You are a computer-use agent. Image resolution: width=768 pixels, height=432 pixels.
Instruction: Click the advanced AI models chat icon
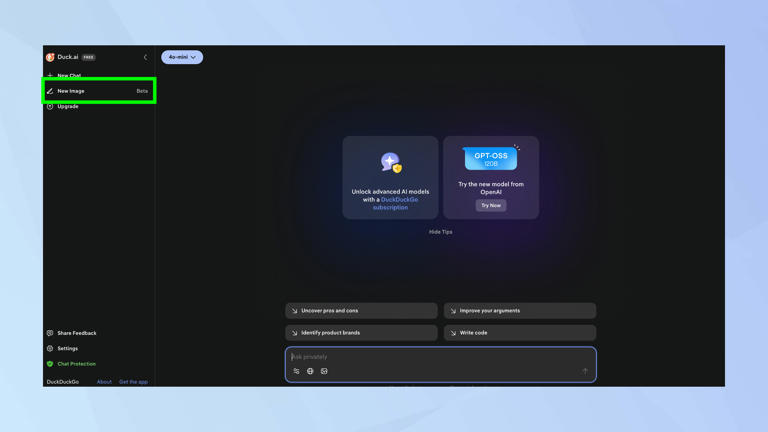[x=391, y=163]
